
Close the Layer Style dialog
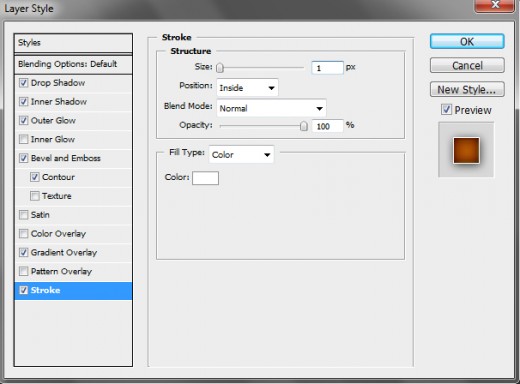coord(495,5)
